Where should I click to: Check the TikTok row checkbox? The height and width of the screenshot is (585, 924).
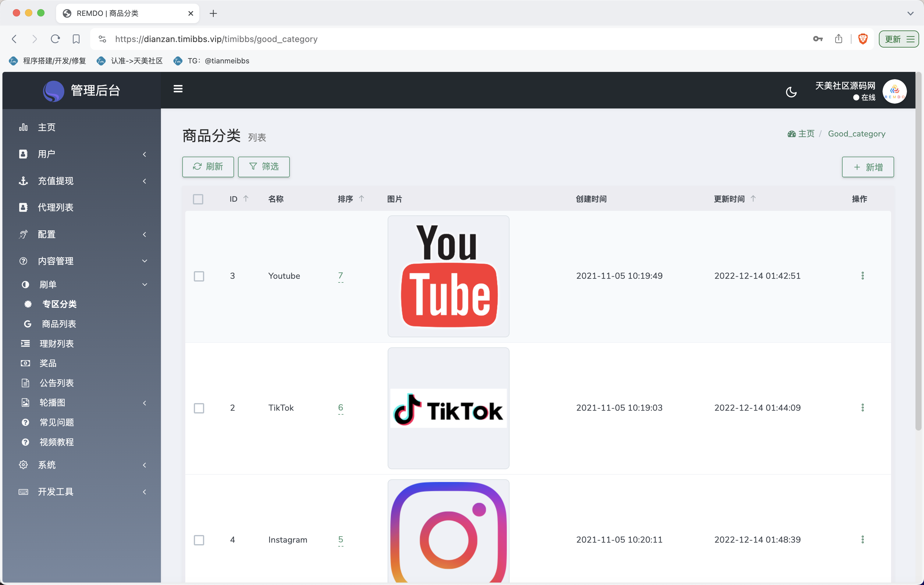[199, 408]
